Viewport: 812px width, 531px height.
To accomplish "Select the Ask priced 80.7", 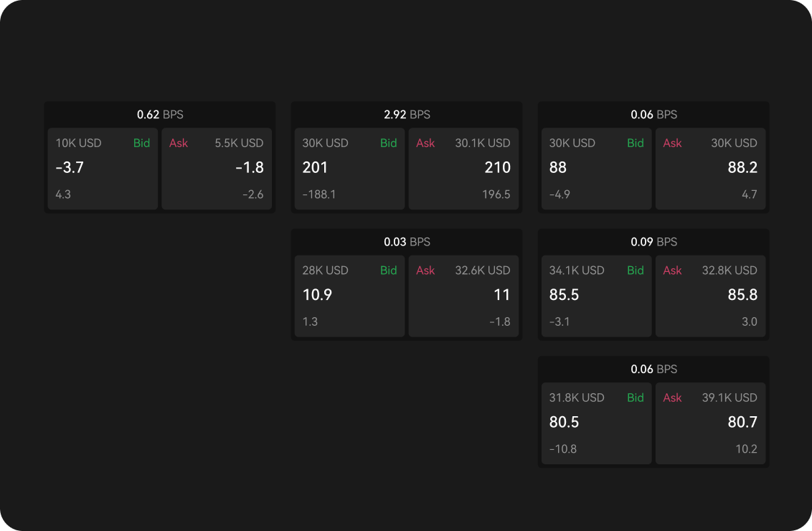I will pos(710,423).
